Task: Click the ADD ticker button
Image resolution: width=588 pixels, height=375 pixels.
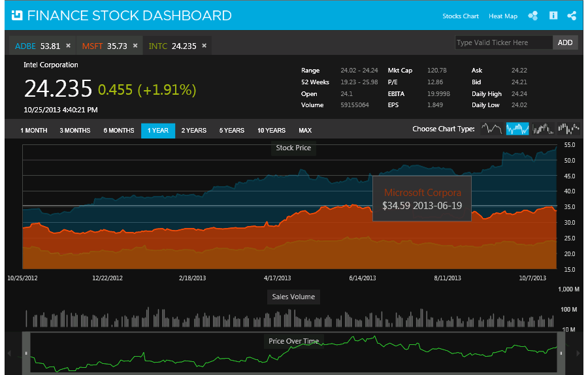Action: click(x=564, y=42)
